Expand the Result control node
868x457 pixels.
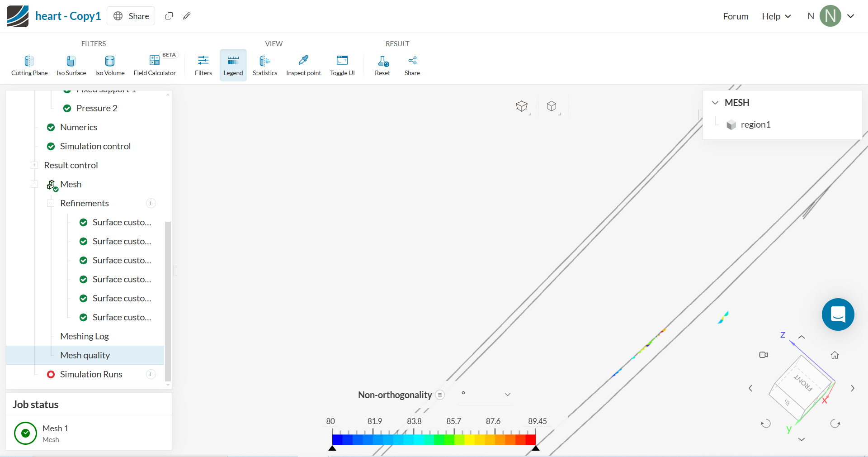(34, 165)
